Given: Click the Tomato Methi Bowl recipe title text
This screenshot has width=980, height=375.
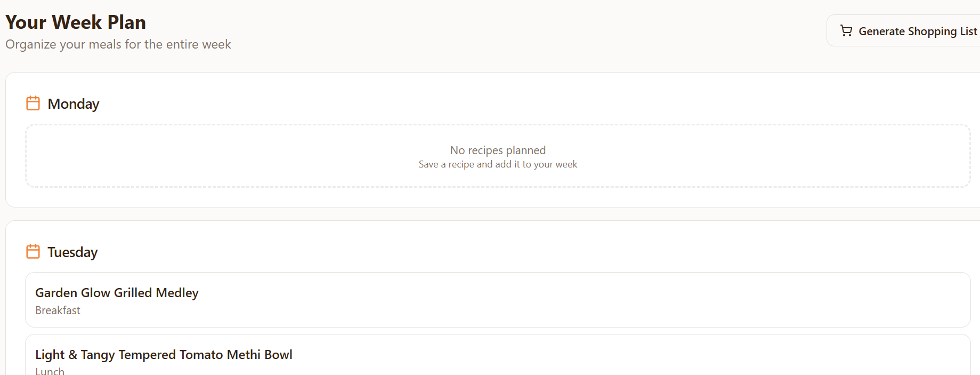Looking at the screenshot, I should (x=164, y=355).
